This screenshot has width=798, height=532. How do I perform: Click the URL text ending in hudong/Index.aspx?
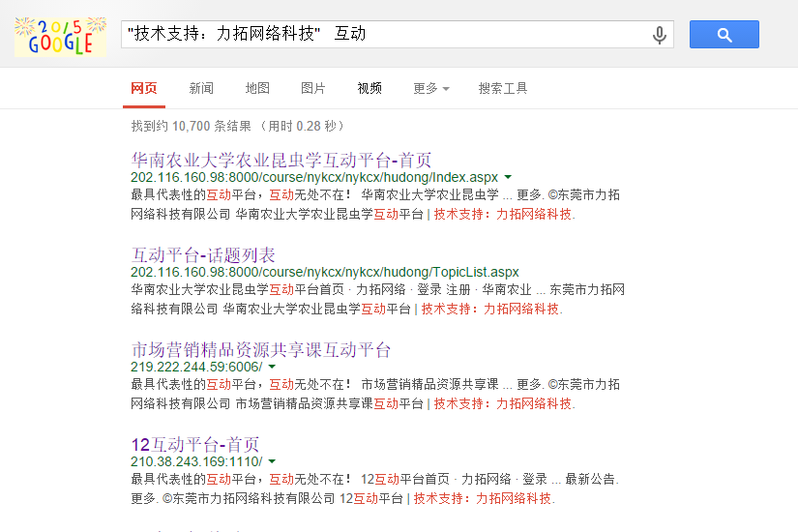314,177
